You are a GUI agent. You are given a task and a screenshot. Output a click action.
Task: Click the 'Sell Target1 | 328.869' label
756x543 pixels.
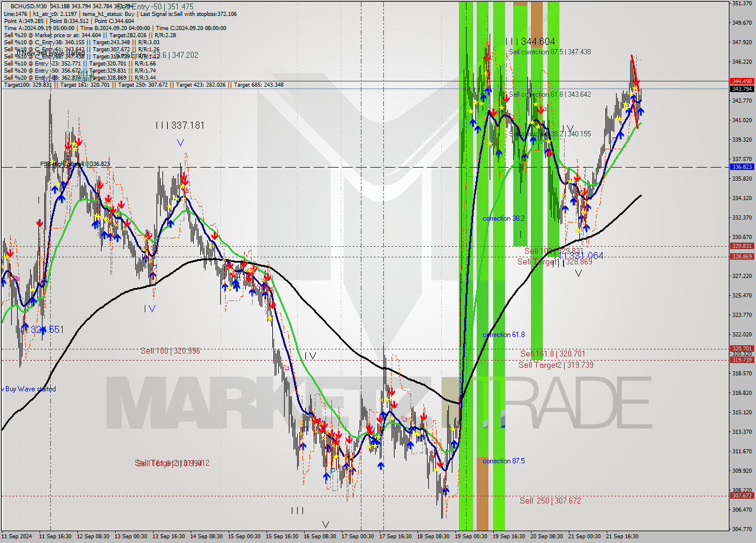click(555, 261)
